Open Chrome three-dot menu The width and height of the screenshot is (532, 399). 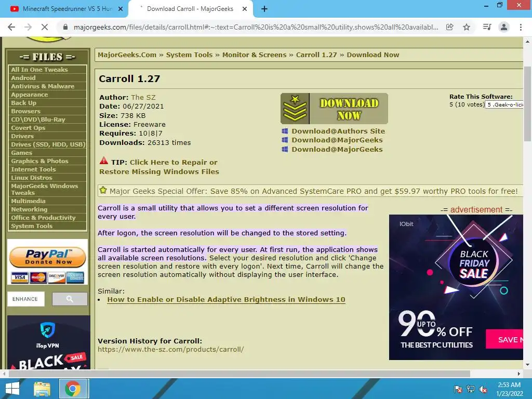pos(521,27)
